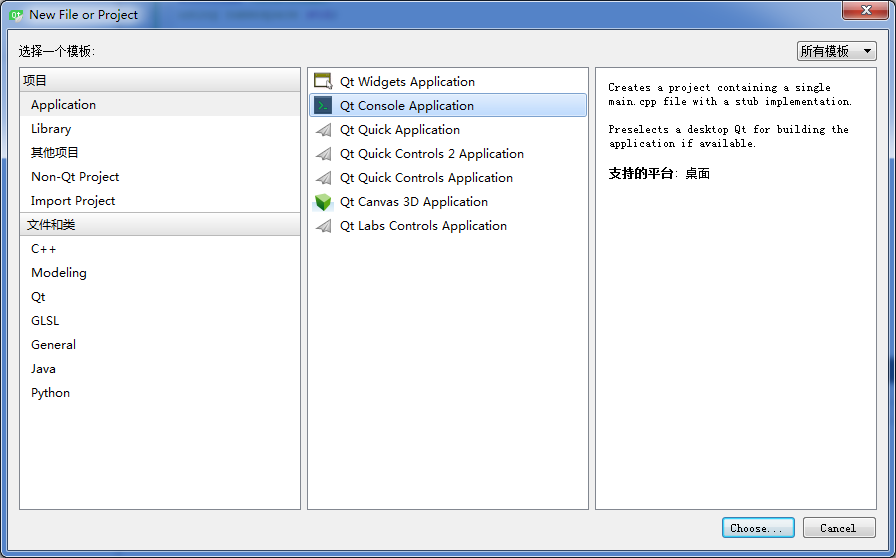Select the Import Project category
This screenshot has width=896, height=558.
(160, 201)
